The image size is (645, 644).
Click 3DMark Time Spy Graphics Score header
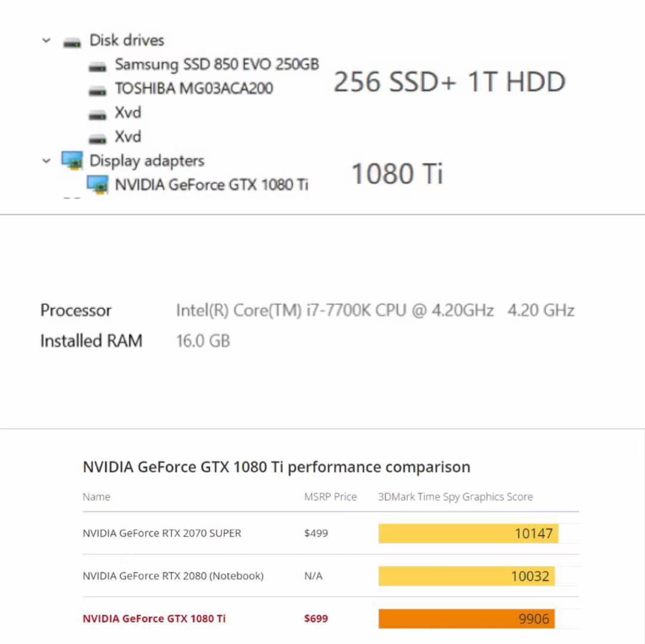pos(455,497)
